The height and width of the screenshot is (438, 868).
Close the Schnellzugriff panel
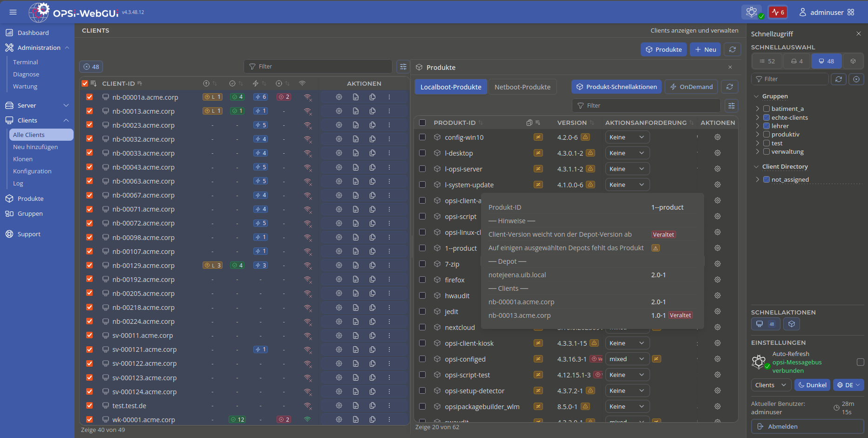(859, 34)
